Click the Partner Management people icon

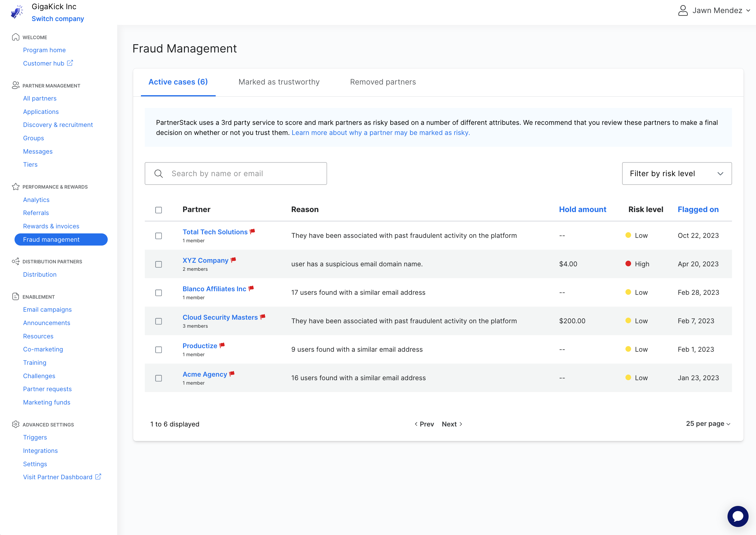click(x=16, y=85)
